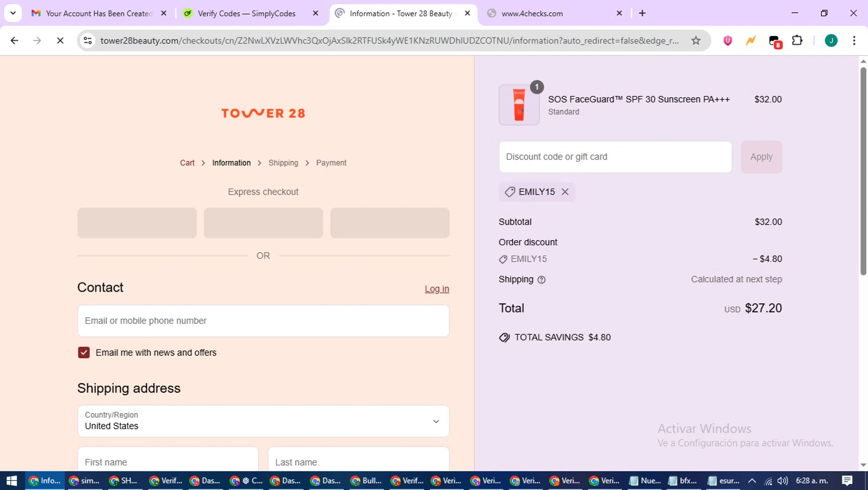The width and height of the screenshot is (868, 490).
Task: View site information icon in address bar
Action: (x=88, y=40)
